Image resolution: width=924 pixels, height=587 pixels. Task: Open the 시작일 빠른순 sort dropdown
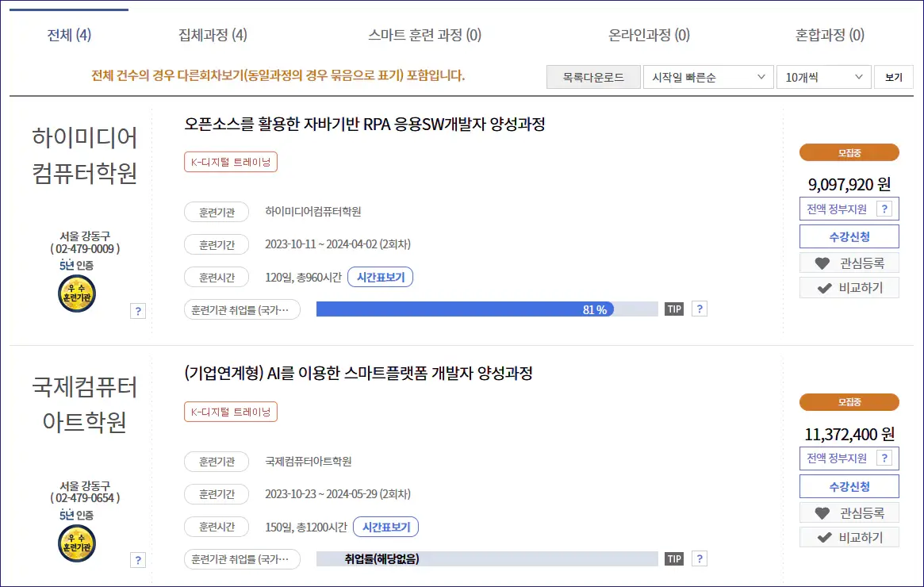point(707,77)
